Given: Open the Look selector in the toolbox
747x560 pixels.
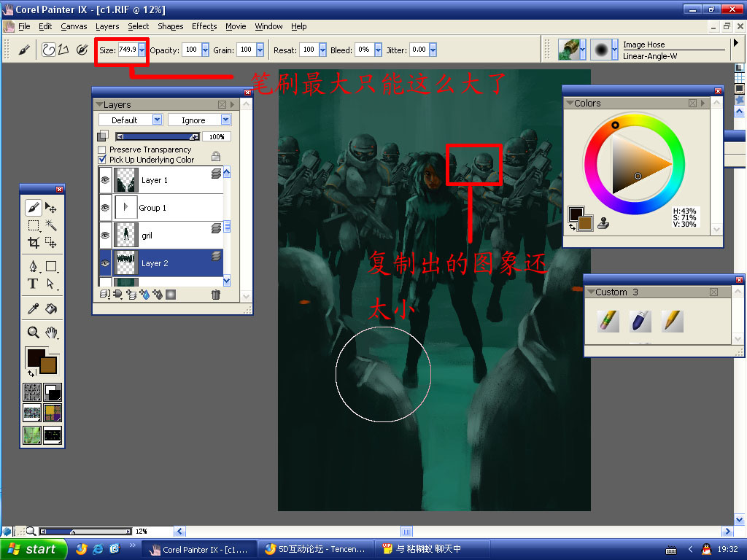Looking at the screenshot, I should click(x=32, y=435).
